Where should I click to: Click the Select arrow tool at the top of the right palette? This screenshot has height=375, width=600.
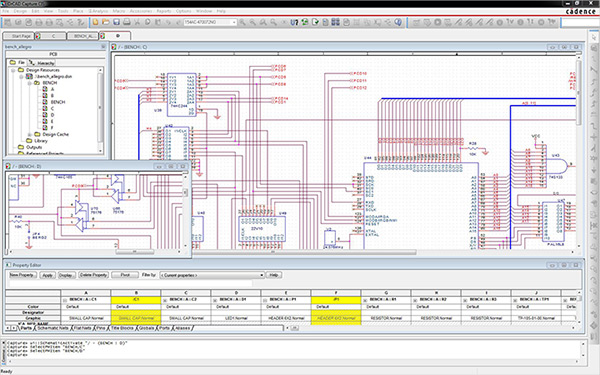(x=593, y=37)
